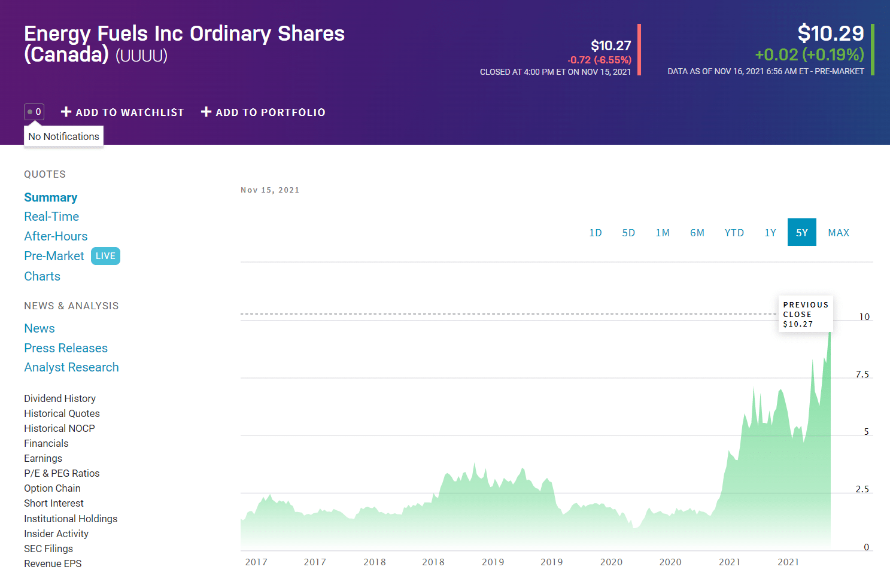Open the Financials page

pyautogui.click(x=46, y=443)
